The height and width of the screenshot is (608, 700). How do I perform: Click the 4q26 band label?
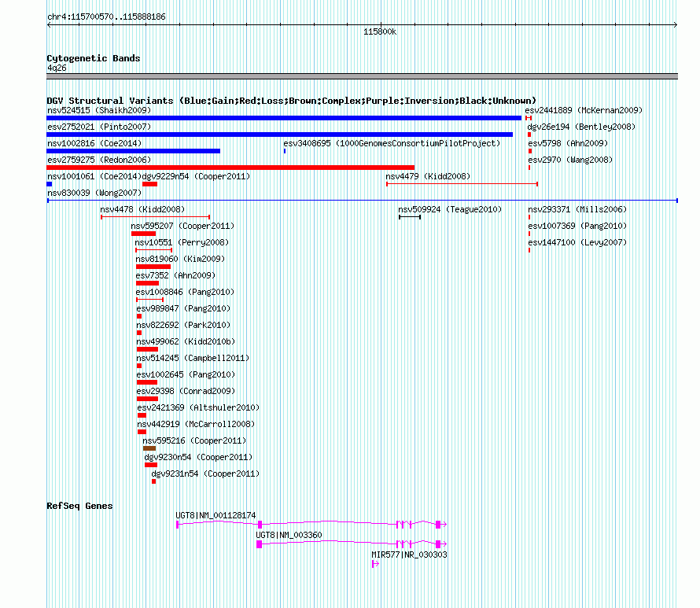(57, 68)
